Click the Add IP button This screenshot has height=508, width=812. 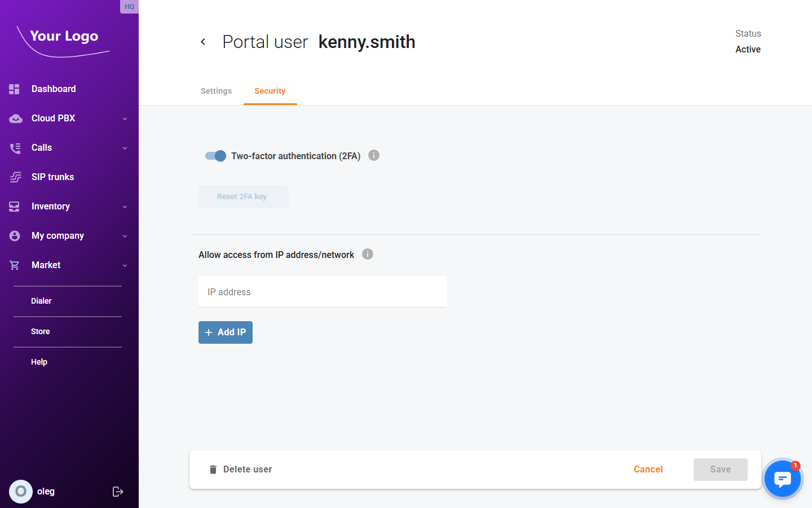225,332
